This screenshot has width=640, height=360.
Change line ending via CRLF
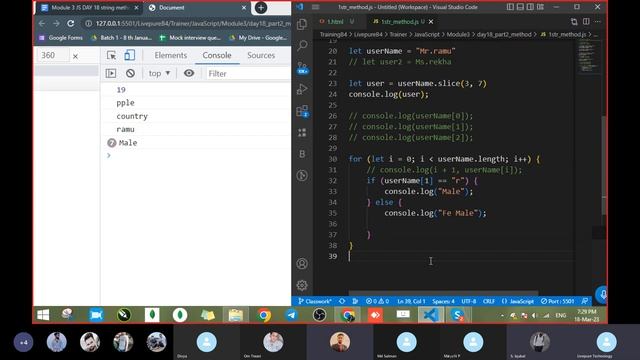point(489,301)
